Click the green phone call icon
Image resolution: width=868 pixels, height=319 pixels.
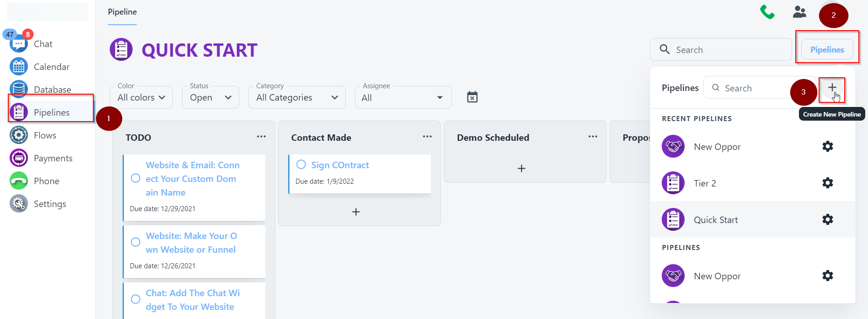tap(767, 12)
